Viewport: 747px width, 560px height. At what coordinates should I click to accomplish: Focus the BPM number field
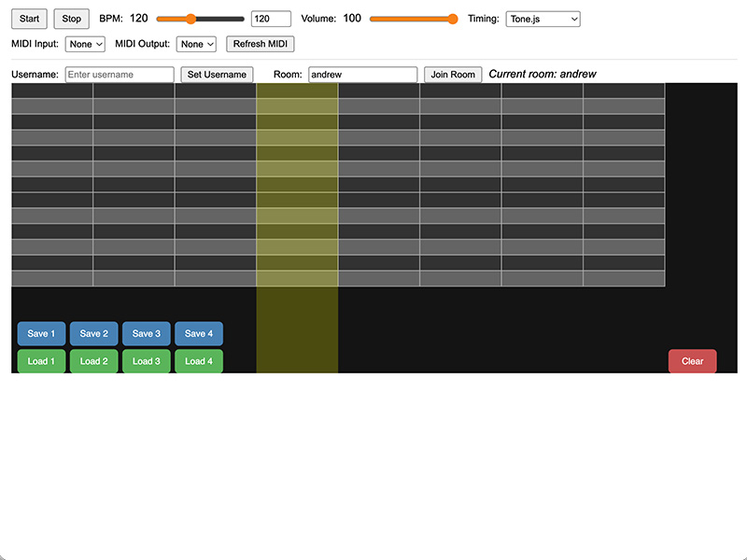(271, 19)
